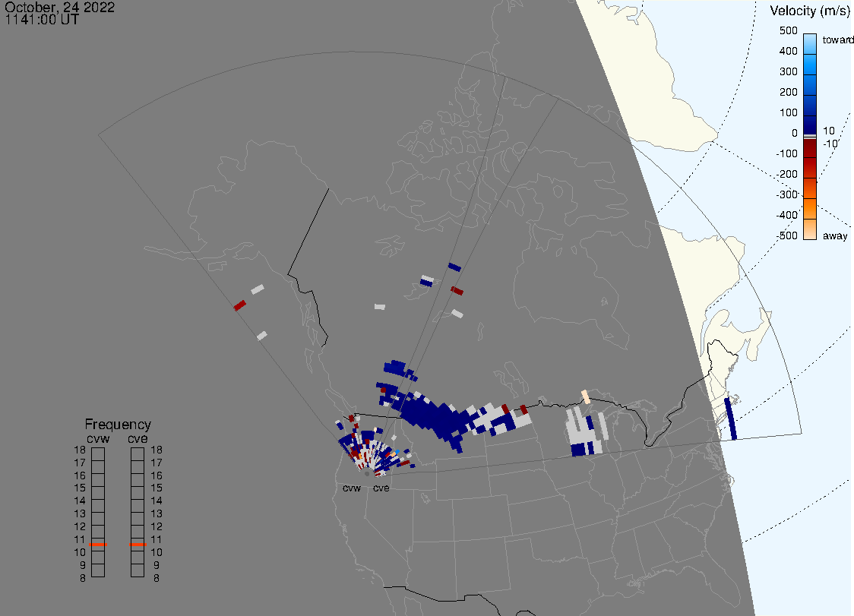
Task: Click the tall navy strip on the east coast
Action: coord(730,419)
